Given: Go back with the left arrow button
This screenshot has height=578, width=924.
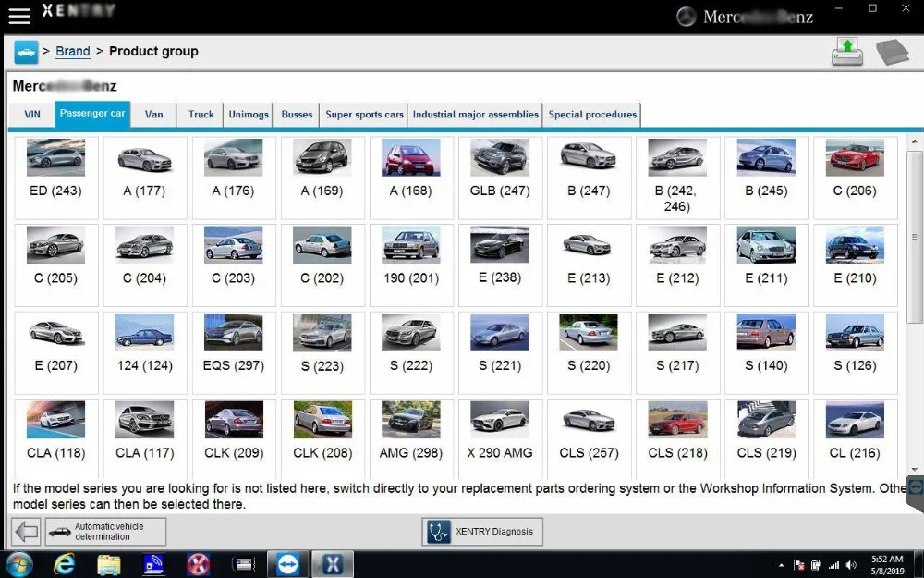Looking at the screenshot, I should (x=27, y=532).
